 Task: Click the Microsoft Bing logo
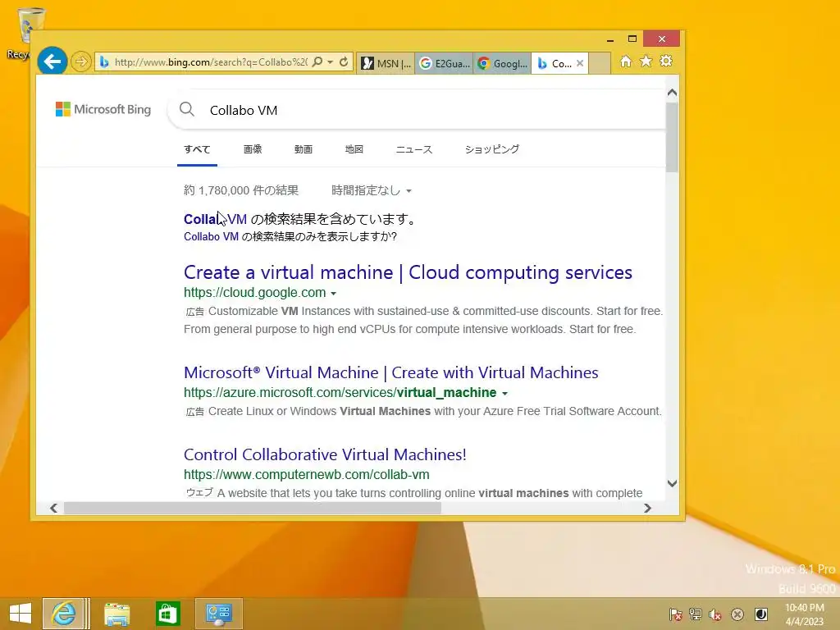point(103,109)
